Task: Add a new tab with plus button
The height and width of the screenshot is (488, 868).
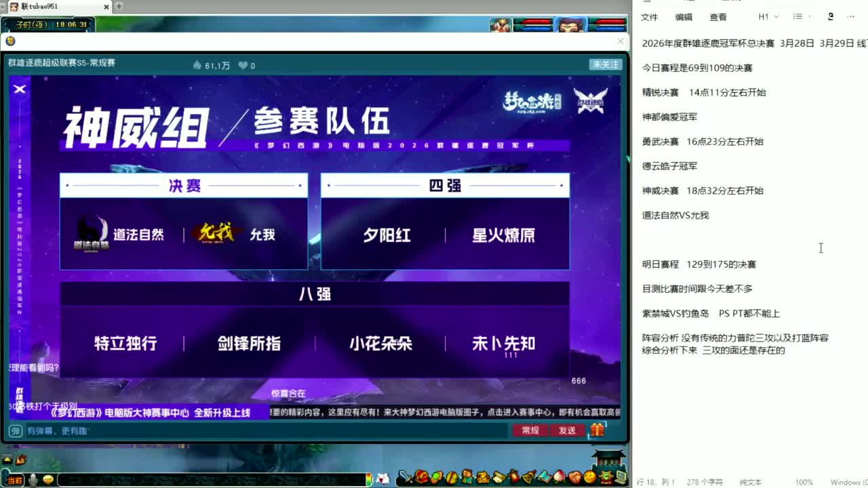Action: pos(119,7)
